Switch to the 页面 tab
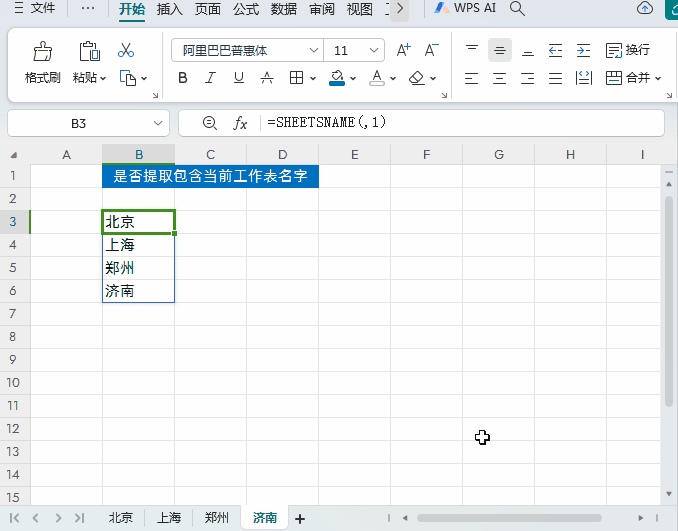678x531 pixels. (207, 9)
